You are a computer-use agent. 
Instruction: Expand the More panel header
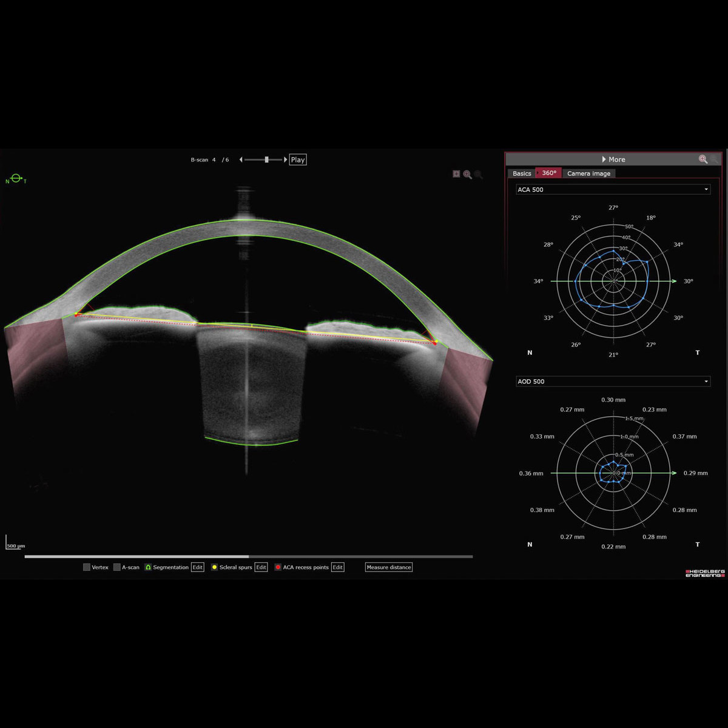pyautogui.click(x=613, y=160)
